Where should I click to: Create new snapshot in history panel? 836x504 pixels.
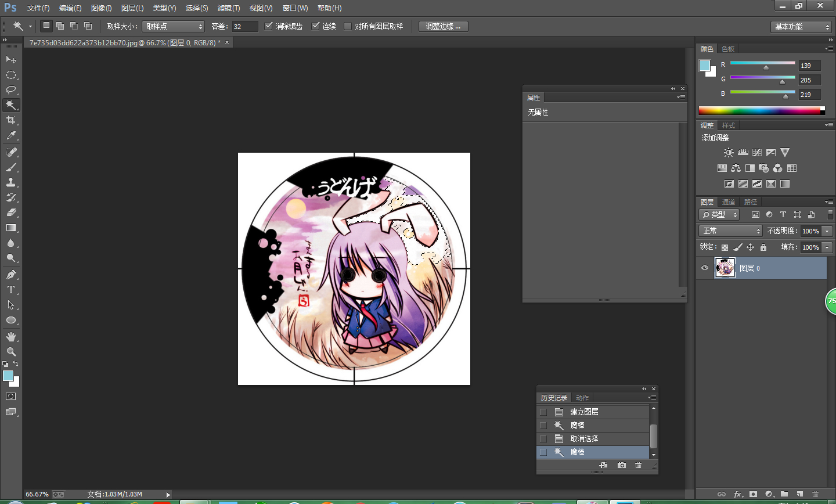622,465
